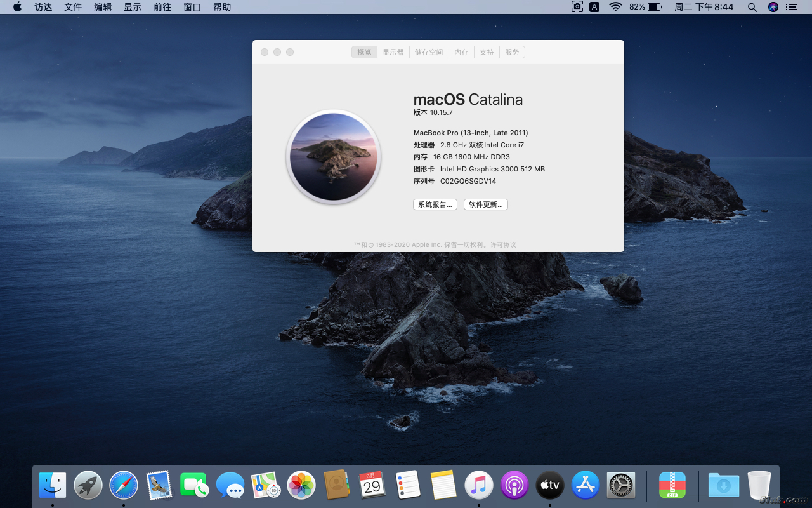Click the Spotlight search magnifier
The image size is (812, 508).
752,7
